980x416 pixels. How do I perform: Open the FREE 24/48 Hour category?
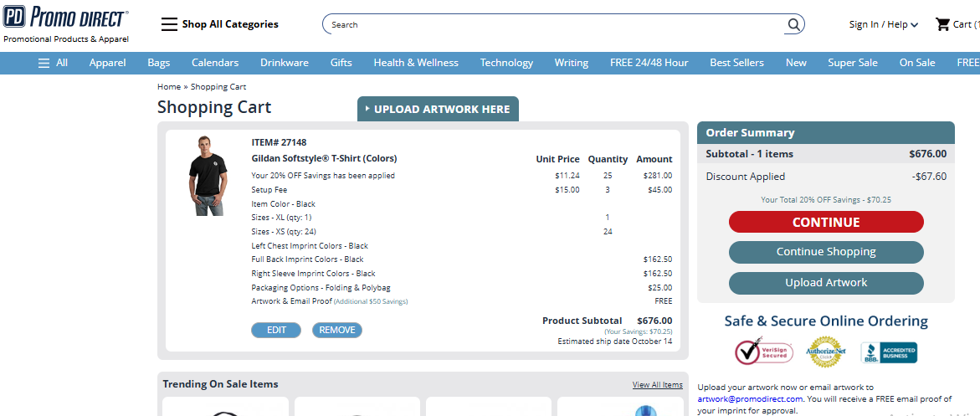649,63
